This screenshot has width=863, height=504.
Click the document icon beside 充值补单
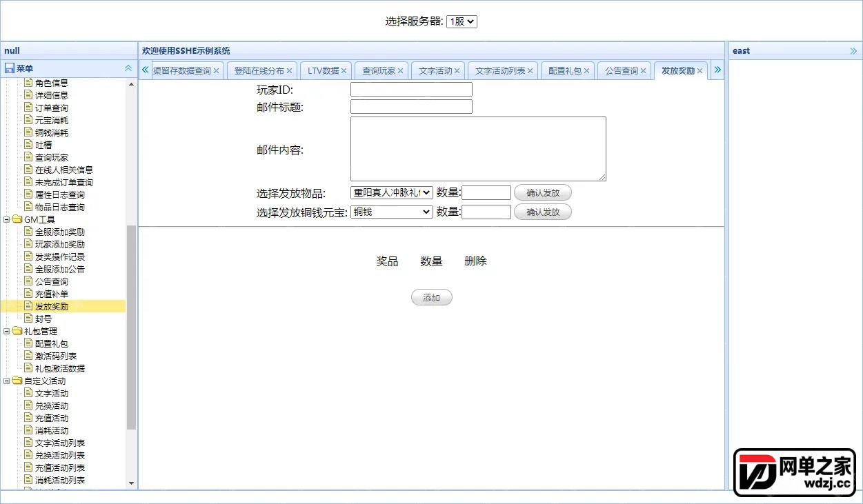[x=28, y=294]
